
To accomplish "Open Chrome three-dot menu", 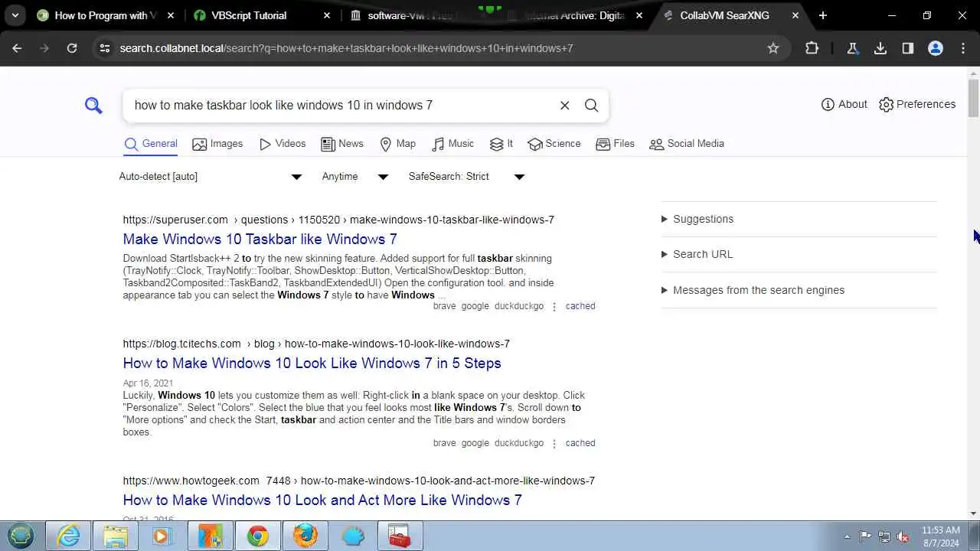I will point(963,48).
